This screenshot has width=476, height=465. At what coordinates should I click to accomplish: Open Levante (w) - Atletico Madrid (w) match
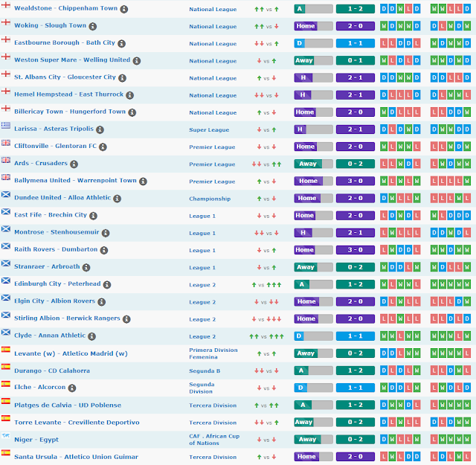[x=71, y=353]
